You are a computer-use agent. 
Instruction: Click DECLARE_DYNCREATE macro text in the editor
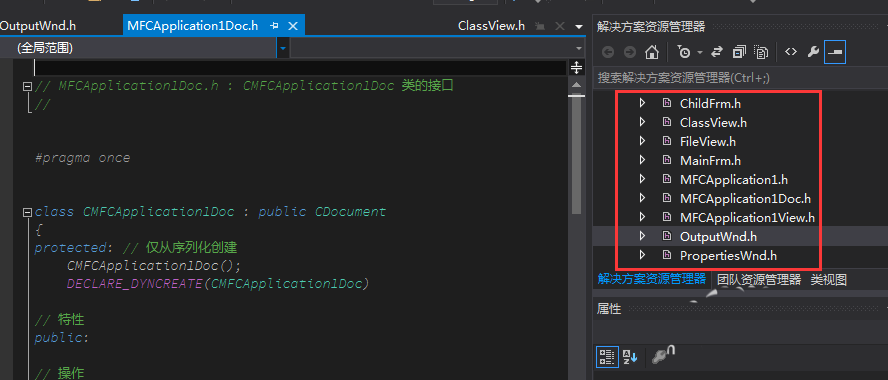pos(134,284)
